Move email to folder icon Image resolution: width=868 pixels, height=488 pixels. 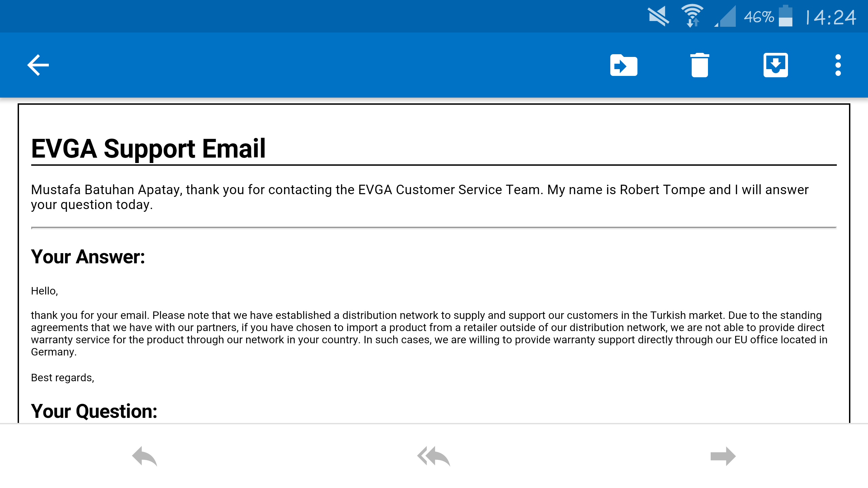pyautogui.click(x=624, y=65)
